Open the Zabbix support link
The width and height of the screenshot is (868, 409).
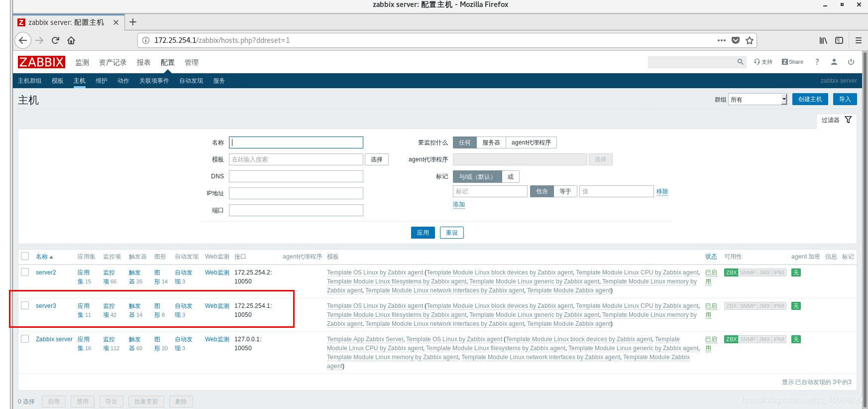click(x=763, y=62)
